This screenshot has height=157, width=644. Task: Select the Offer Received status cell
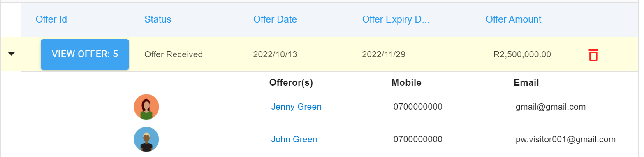(x=174, y=54)
